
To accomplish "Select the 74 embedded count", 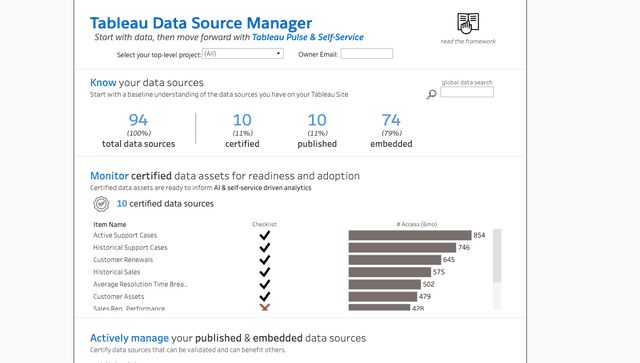I will click(x=391, y=120).
